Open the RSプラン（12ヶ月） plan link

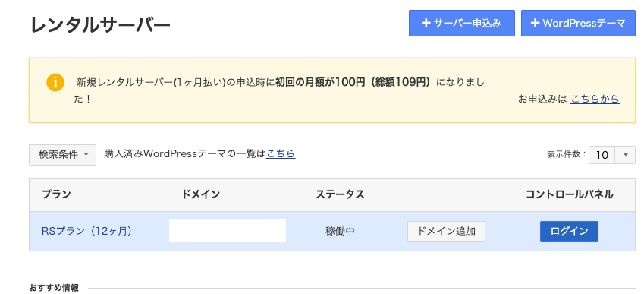90,232
